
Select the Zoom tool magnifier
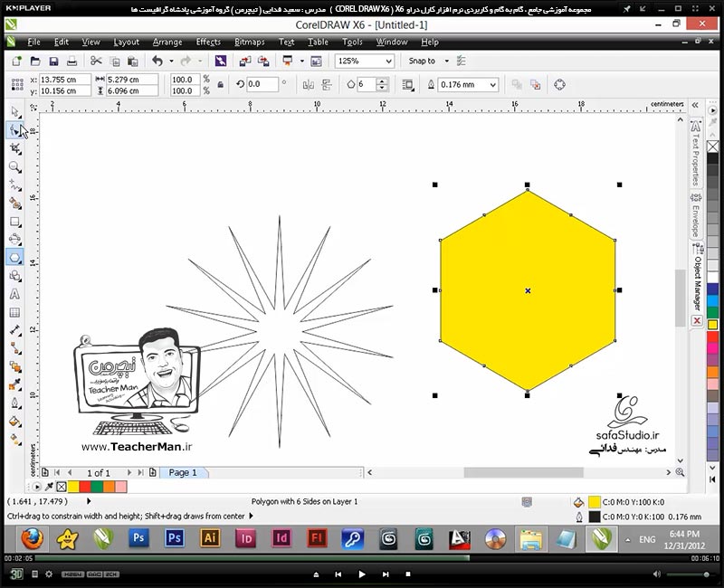point(14,167)
